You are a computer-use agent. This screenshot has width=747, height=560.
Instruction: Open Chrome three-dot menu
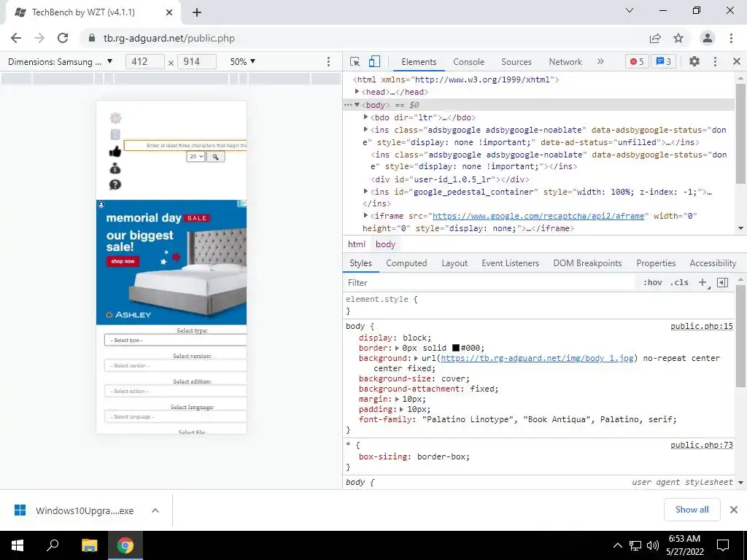tap(731, 38)
